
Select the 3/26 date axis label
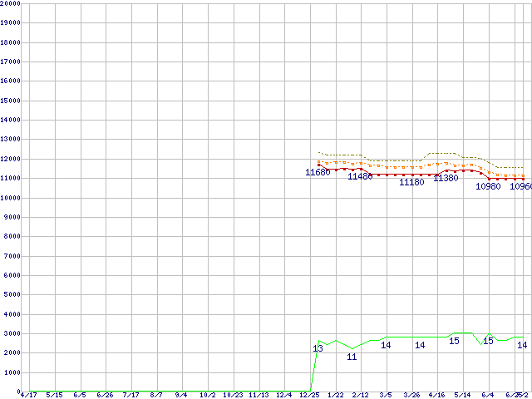411,395
